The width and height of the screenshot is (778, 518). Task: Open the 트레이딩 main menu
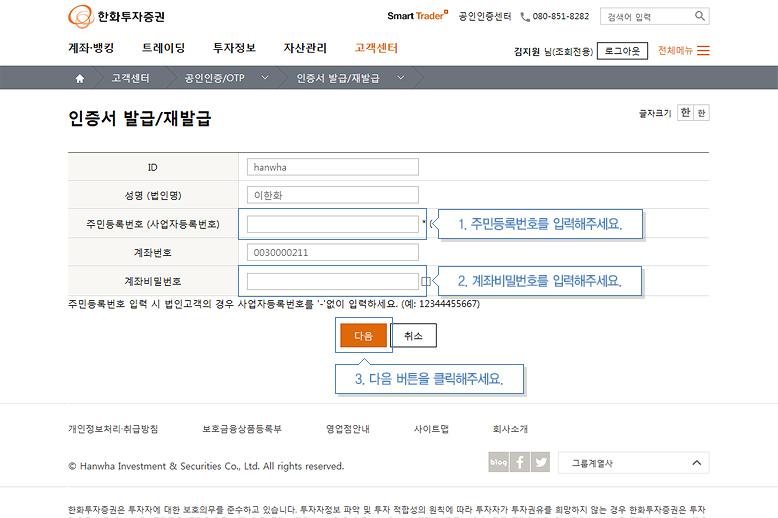click(163, 48)
